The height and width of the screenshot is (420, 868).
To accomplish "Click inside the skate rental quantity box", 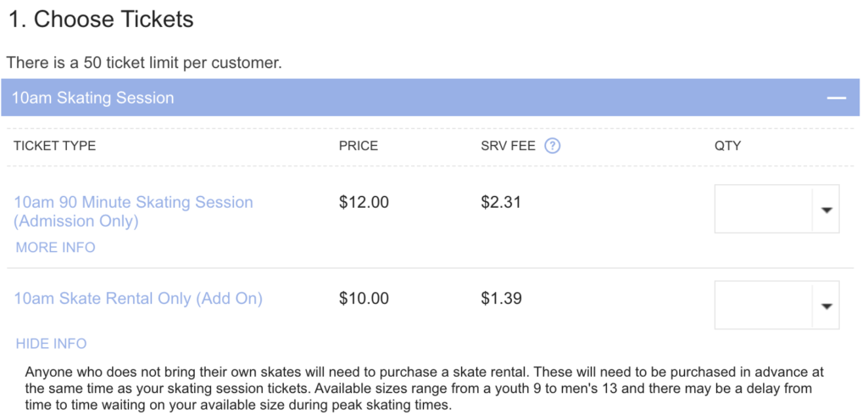I will (763, 305).
